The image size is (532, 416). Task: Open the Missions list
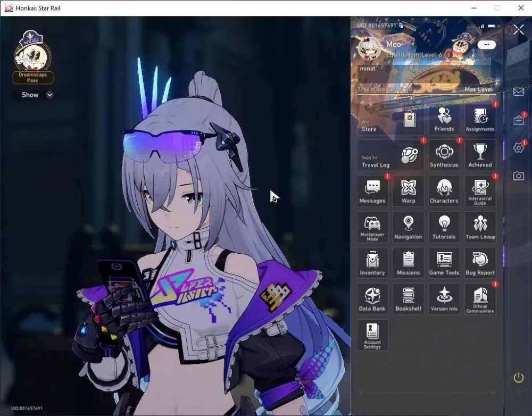(408, 263)
